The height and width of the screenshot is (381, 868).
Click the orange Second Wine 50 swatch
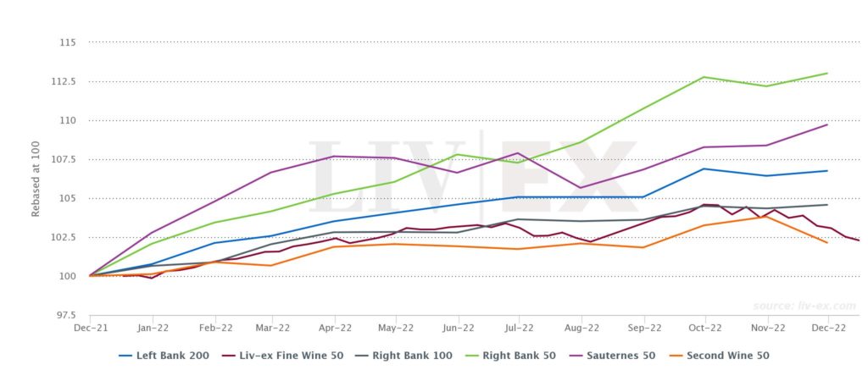coord(673,356)
